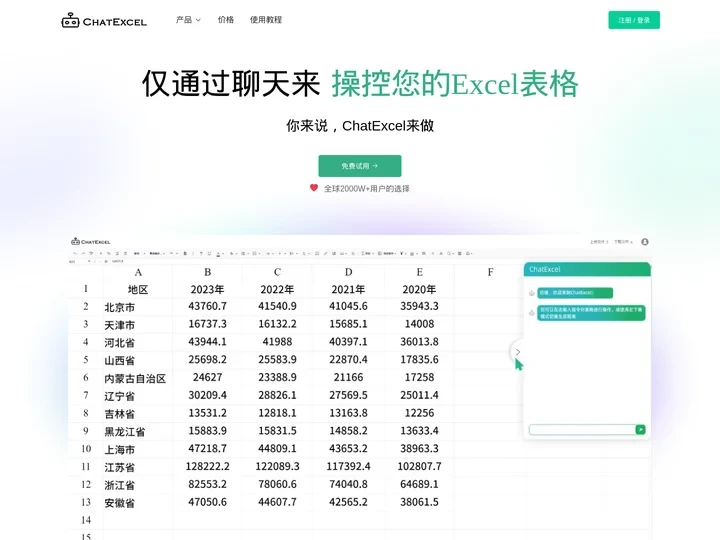Image resolution: width=720 pixels, height=540 pixels.
Task: Select column B header
Action: 208,272
